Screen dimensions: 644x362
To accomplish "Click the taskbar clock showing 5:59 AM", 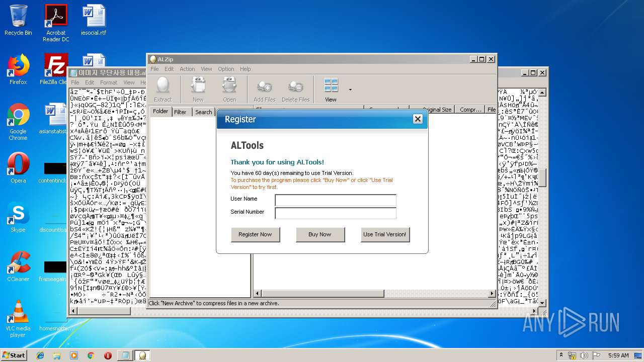I will point(618,355).
